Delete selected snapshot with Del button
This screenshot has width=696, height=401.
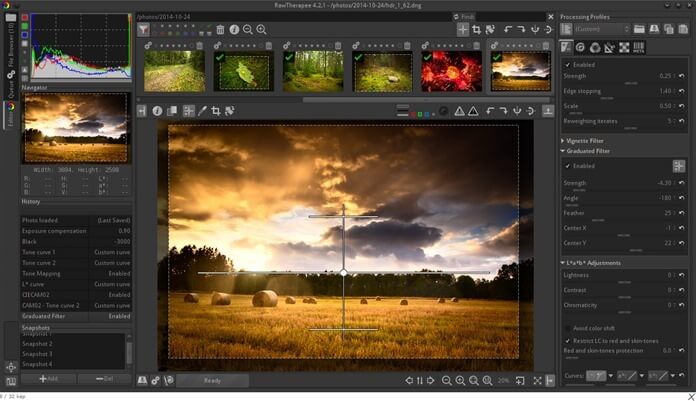[x=104, y=379]
